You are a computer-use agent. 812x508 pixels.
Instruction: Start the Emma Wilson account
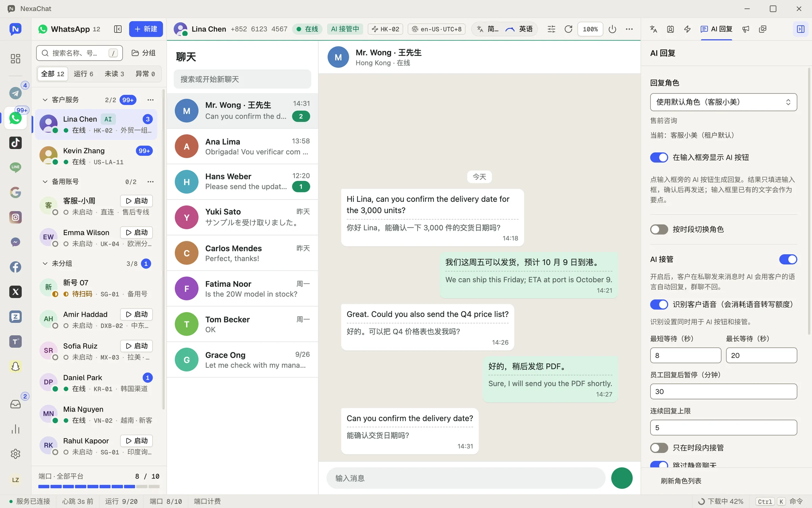click(137, 232)
